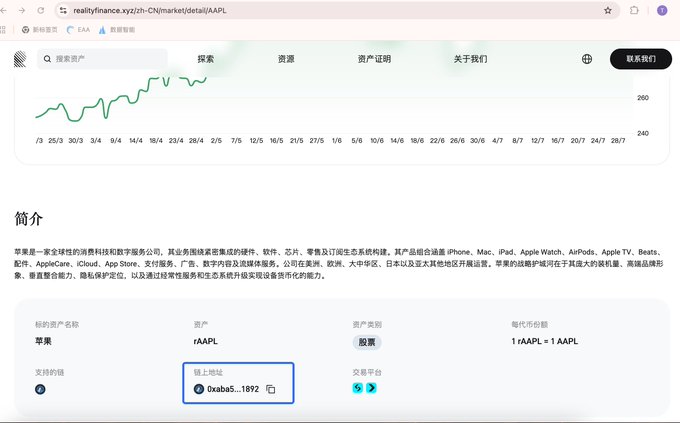Open the second trading platform arrow icon
This screenshot has height=423, width=680.
click(x=372, y=388)
